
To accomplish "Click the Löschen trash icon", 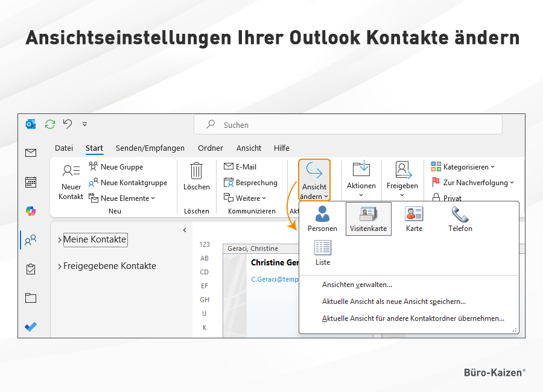I will pyautogui.click(x=196, y=171).
